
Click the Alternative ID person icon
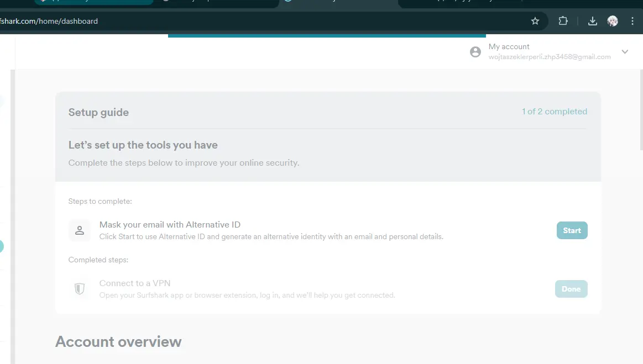click(x=80, y=230)
